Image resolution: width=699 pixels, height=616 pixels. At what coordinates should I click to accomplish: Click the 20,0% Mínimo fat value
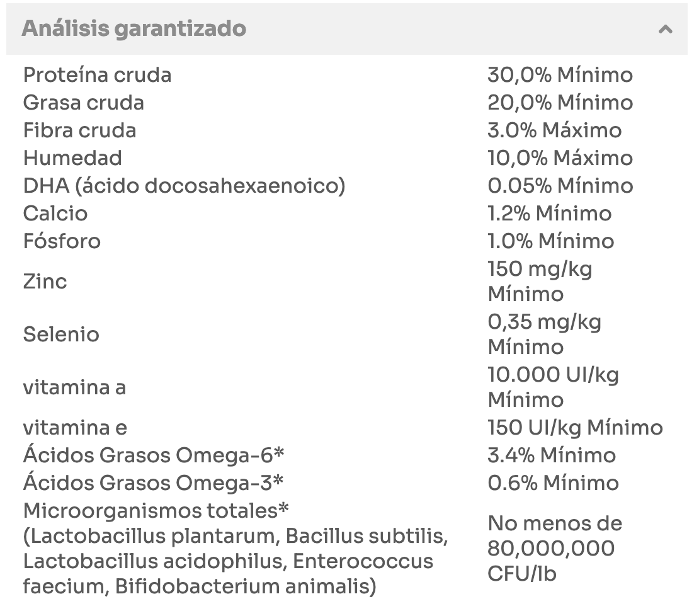pyautogui.click(x=560, y=103)
